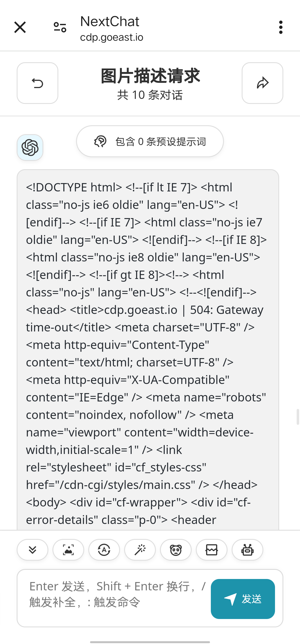Tap the return arrow button beside the title
This screenshot has height=644, width=300.
tap(37, 83)
